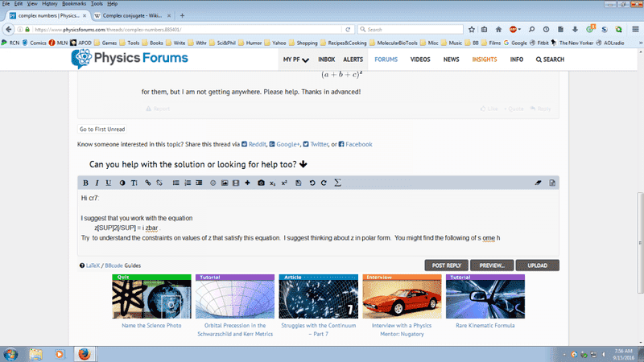Viewport: 644px width, 362px height.
Task: Click the Go to First Unread link
Action: (x=102, y=129)
